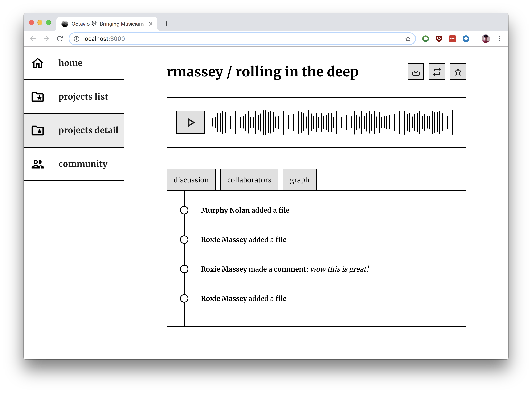
Task: Switch to the collaborators tab
Action: point(249,180)
